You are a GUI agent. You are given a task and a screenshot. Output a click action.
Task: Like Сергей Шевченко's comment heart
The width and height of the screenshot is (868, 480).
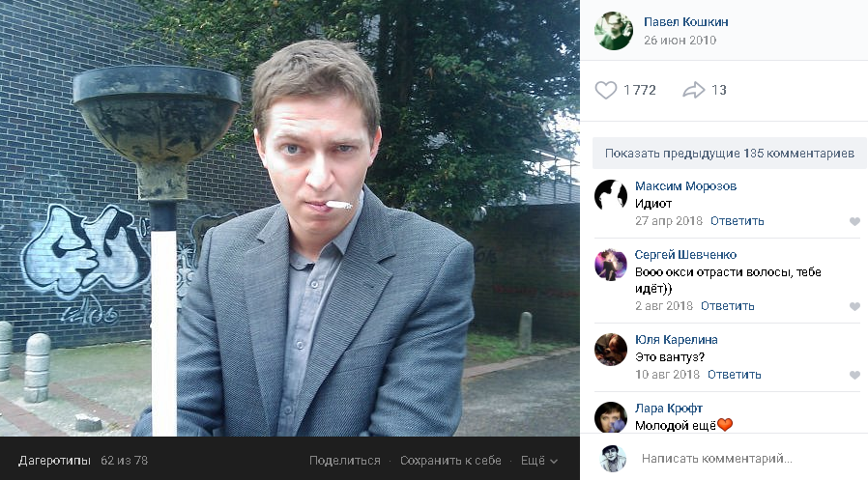854,306
